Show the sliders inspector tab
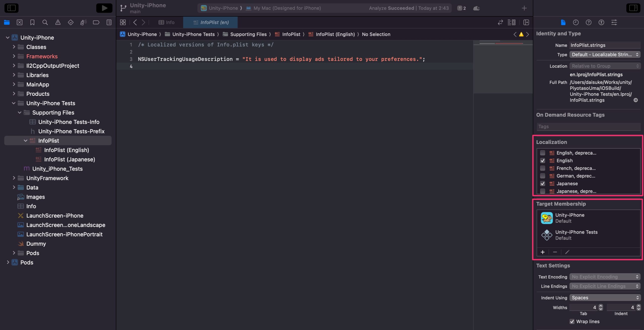 [614, 22]
